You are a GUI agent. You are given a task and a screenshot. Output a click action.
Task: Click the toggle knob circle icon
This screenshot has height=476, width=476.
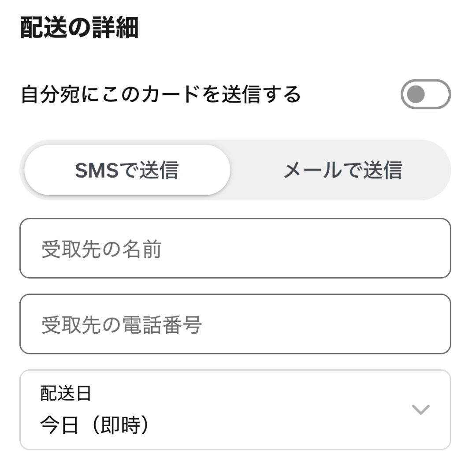click(x=415, y=93)
